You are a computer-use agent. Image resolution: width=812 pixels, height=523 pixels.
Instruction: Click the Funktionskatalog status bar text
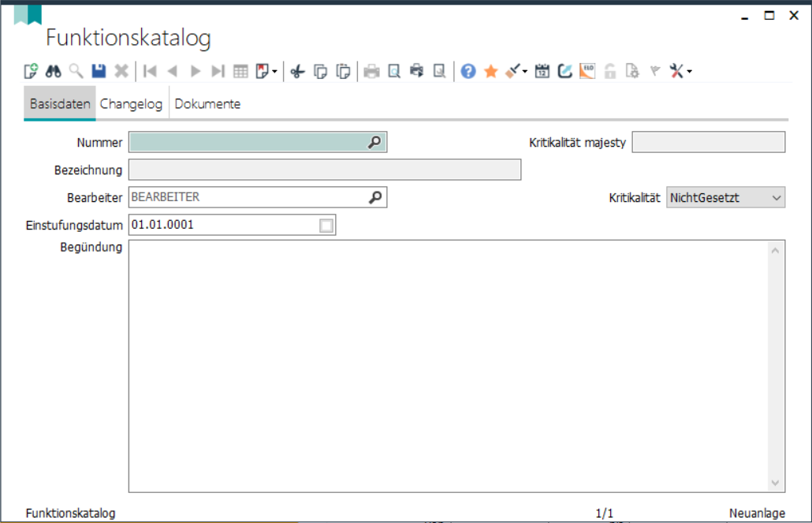pos(70,514)
